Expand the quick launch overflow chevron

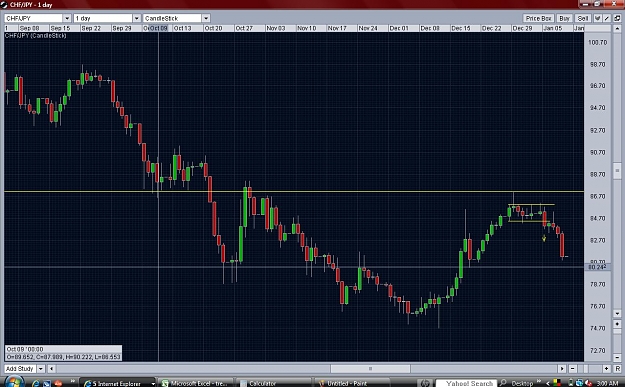(x=73, y=381)
